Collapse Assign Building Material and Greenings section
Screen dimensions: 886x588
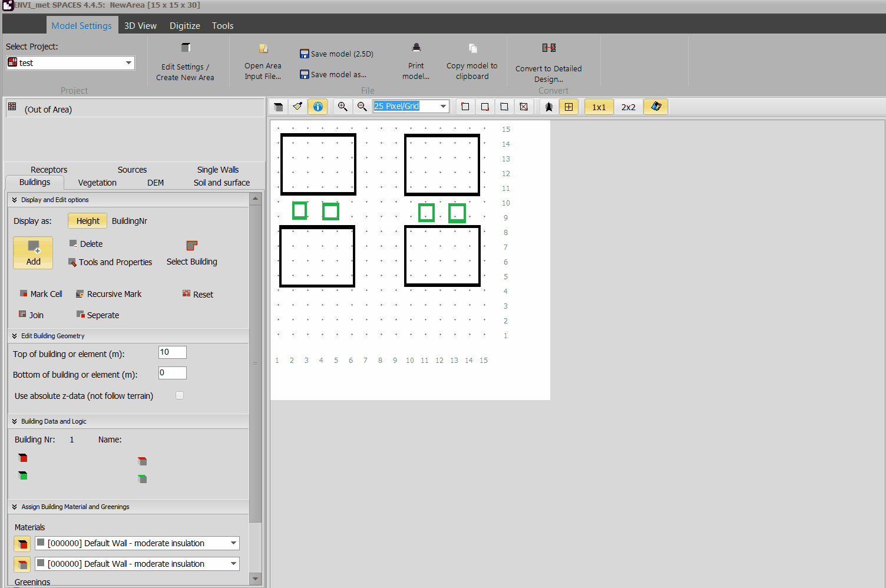click(14, 507)
